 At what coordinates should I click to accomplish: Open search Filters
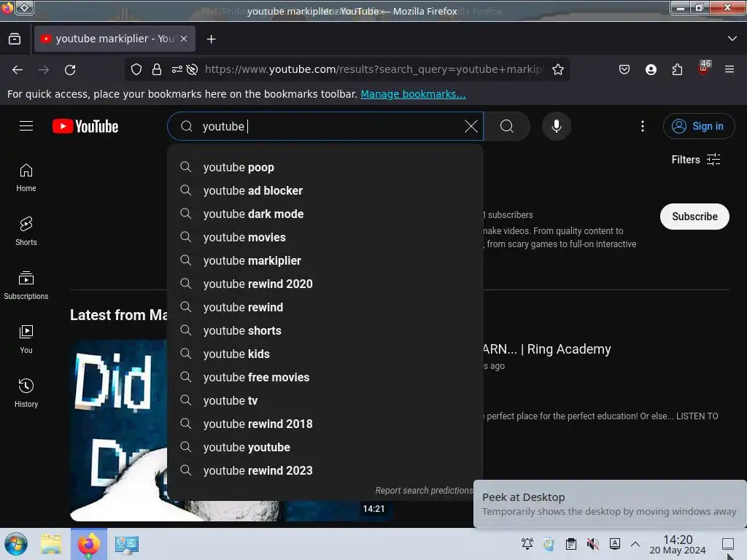coord(695,160)
